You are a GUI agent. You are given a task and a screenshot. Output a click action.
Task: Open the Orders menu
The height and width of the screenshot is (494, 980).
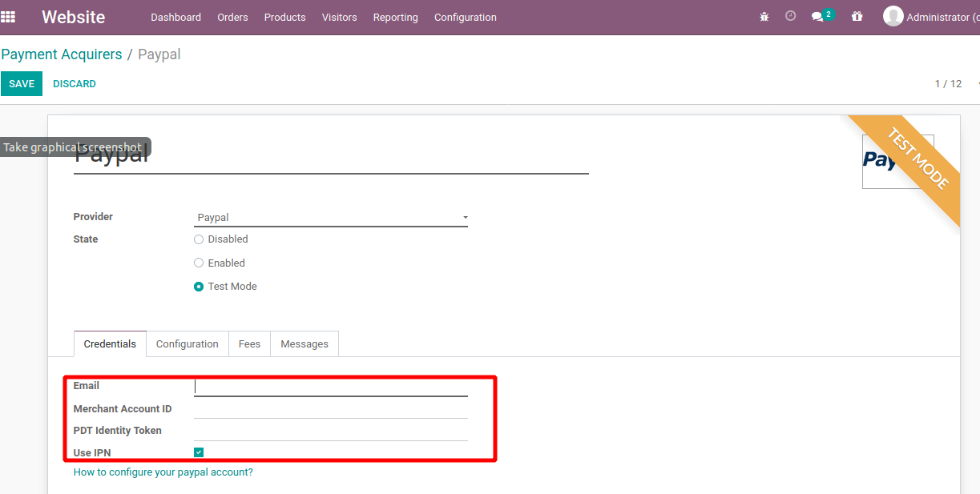232,17
